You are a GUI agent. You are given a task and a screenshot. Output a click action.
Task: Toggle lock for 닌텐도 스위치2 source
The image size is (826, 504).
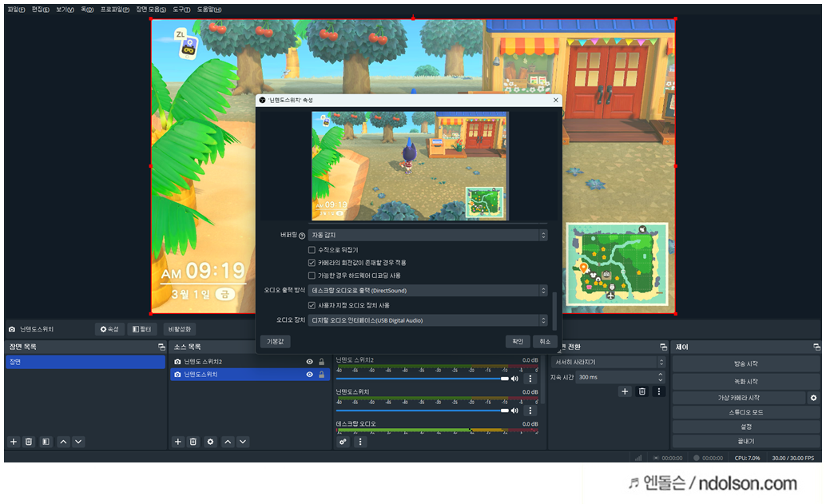tap(321, 361)
